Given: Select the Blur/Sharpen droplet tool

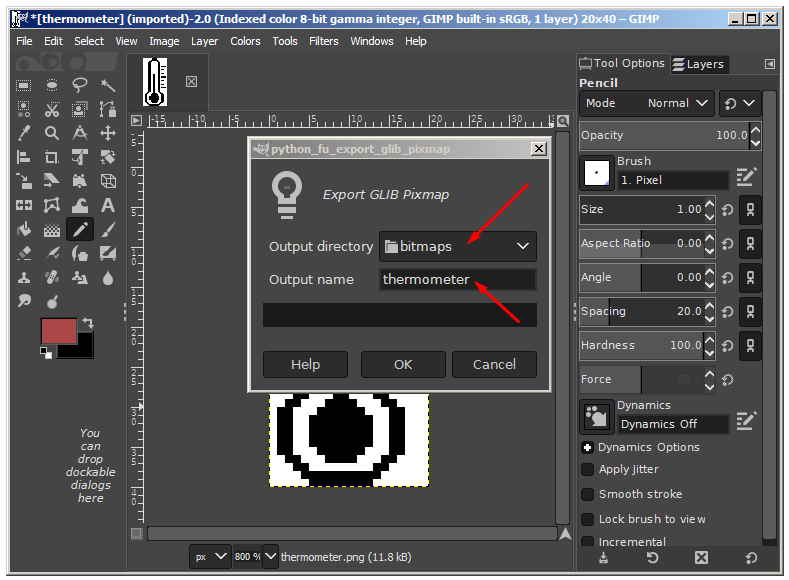Looking at the screenshot, I should coord(108,278).
